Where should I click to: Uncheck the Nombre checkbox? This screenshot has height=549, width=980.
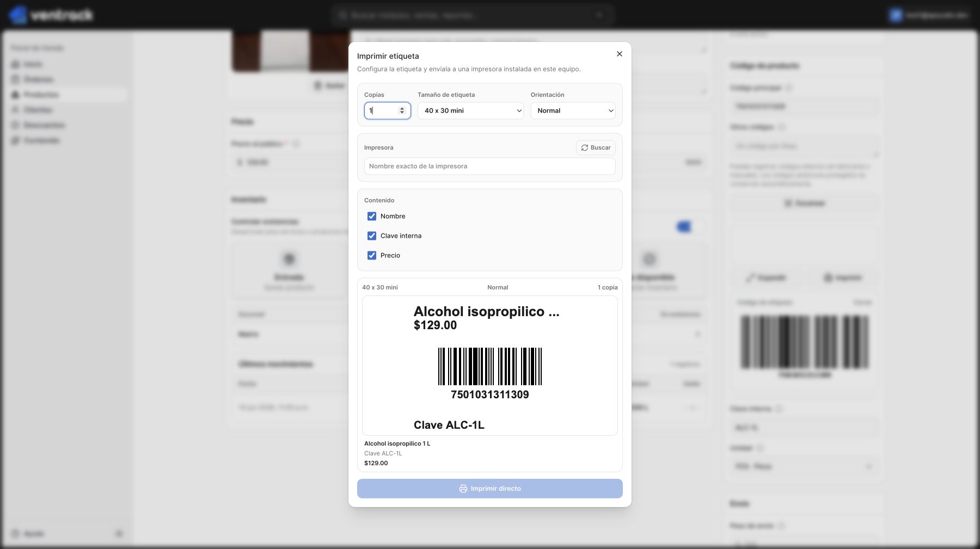372,217
